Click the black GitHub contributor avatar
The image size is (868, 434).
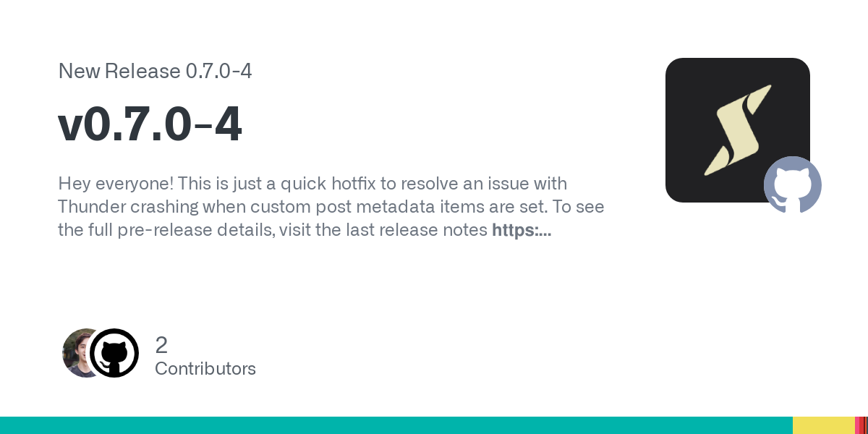[114, 353]
